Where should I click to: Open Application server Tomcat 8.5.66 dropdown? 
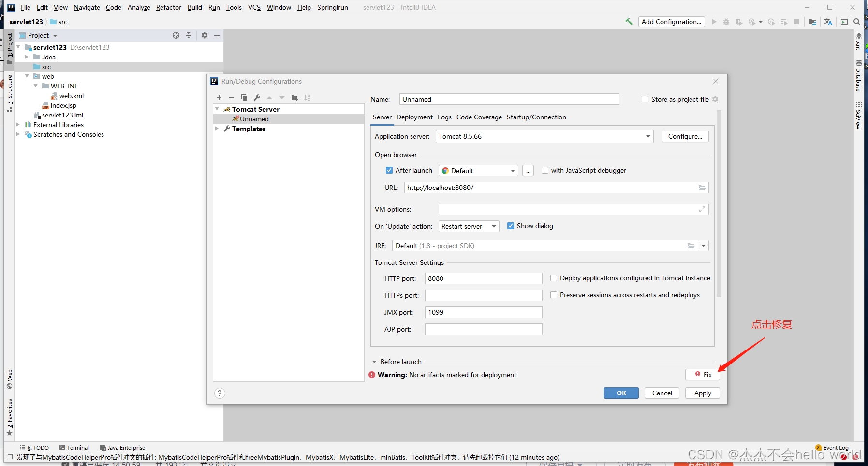[544, 136]
